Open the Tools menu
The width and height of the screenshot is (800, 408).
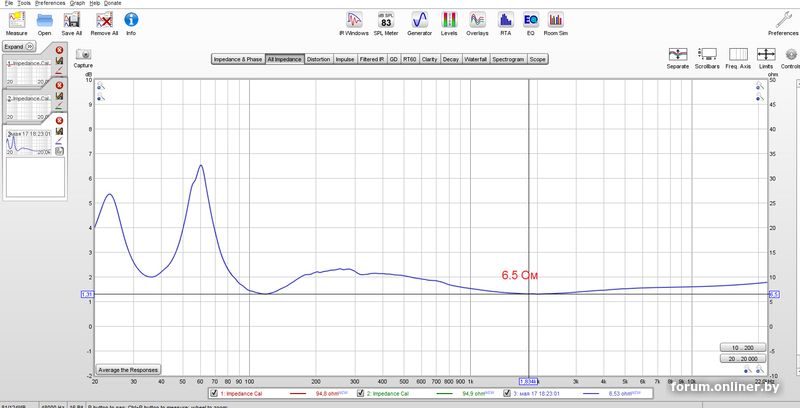tap(24, 3)
